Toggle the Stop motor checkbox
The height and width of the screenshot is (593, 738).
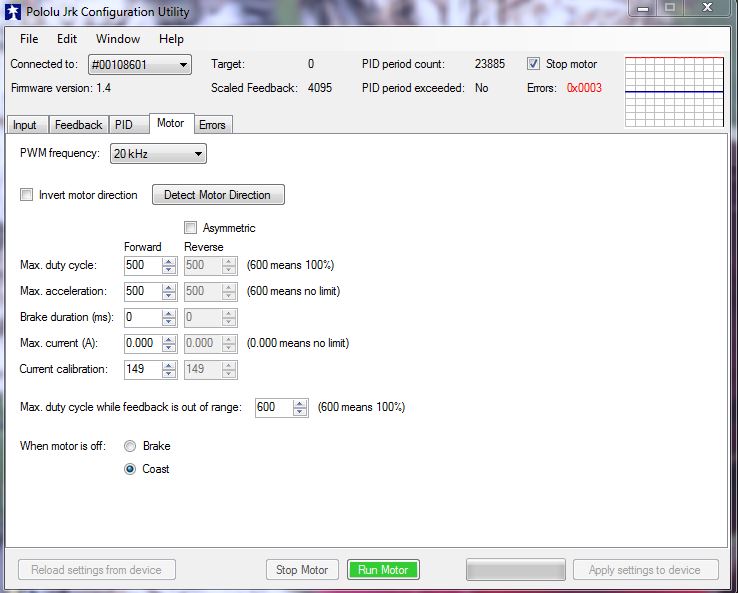click(x=533, y=64)
